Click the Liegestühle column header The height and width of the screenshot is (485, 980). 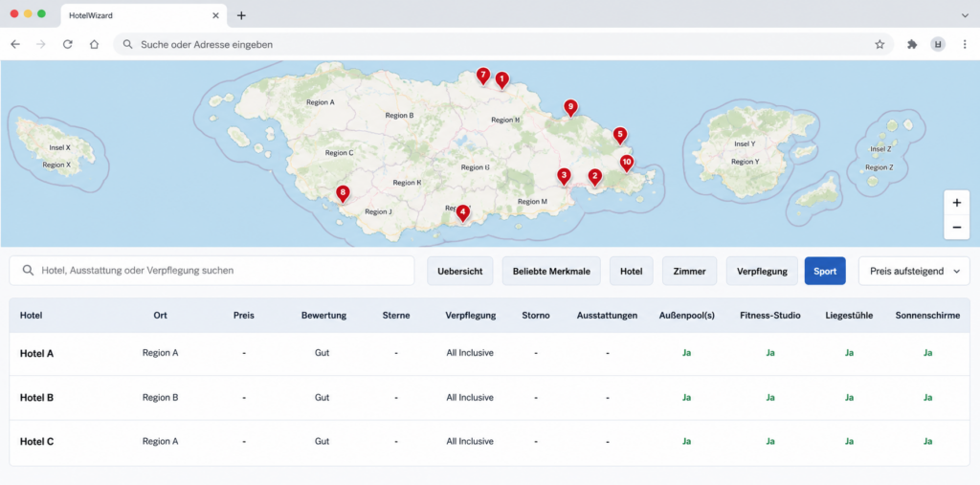click(850, 316)
